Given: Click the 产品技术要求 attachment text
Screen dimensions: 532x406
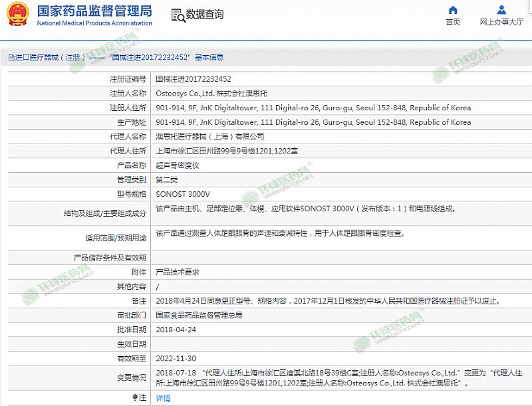Looking at the screenshot, I should 177,272.
